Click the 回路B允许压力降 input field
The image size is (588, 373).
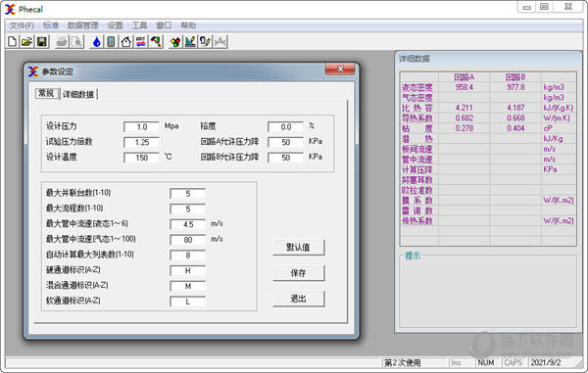tap(285, 158)
